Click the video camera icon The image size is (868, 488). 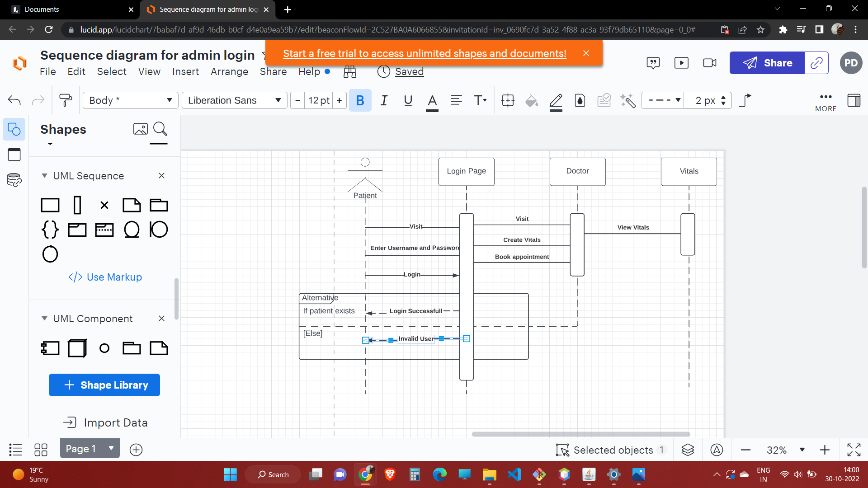710,63
